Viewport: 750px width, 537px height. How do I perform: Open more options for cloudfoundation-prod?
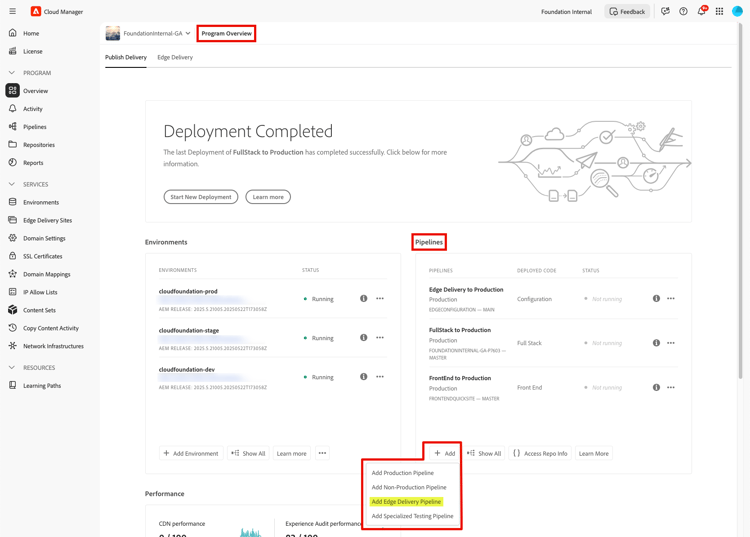tap(380, 298)
